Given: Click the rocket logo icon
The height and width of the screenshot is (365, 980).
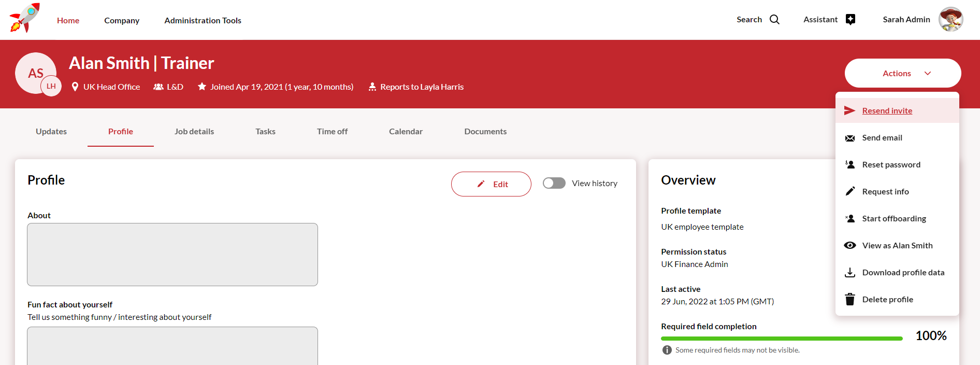Looking at the screenshot, I should point(24,19).
